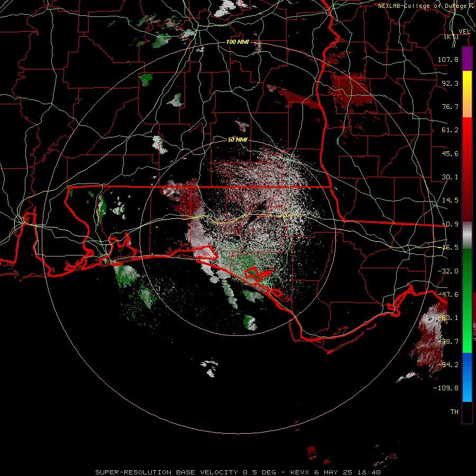Click the 61.2 legend value
The width and height of the screenshot is (476, 476).
(450, 130)
